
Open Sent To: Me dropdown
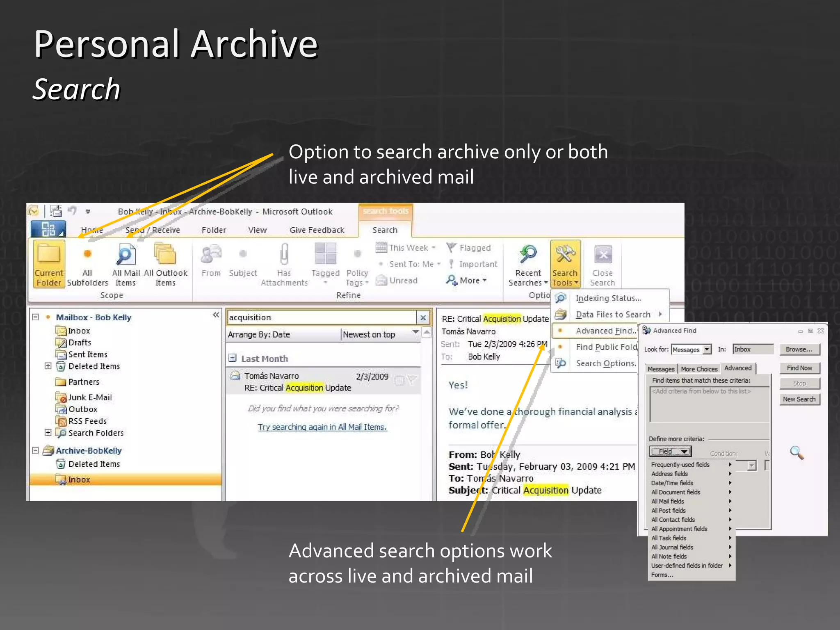(x=410, y=264)
